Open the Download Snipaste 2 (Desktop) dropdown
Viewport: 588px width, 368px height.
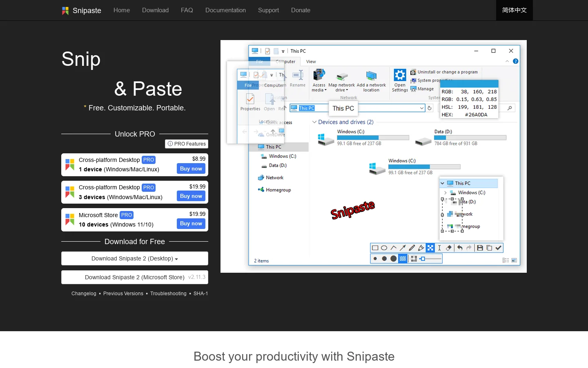click(x=135, y=258)
